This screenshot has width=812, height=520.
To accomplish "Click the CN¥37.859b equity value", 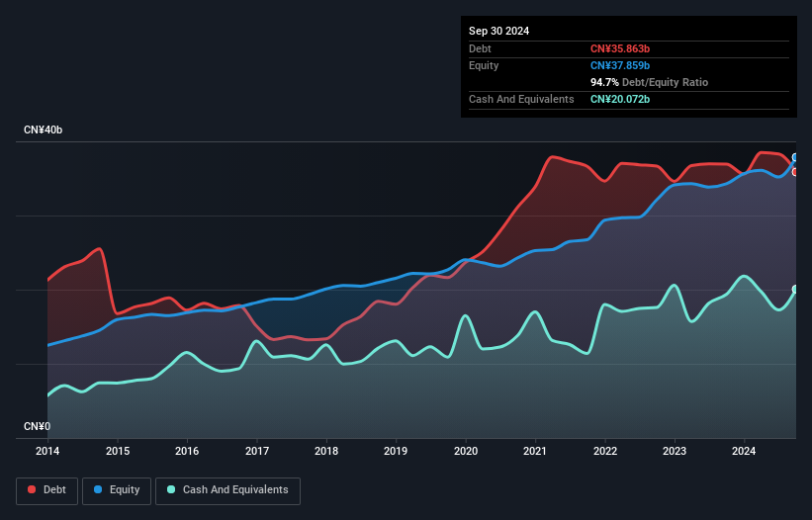I will click(620, 65).
